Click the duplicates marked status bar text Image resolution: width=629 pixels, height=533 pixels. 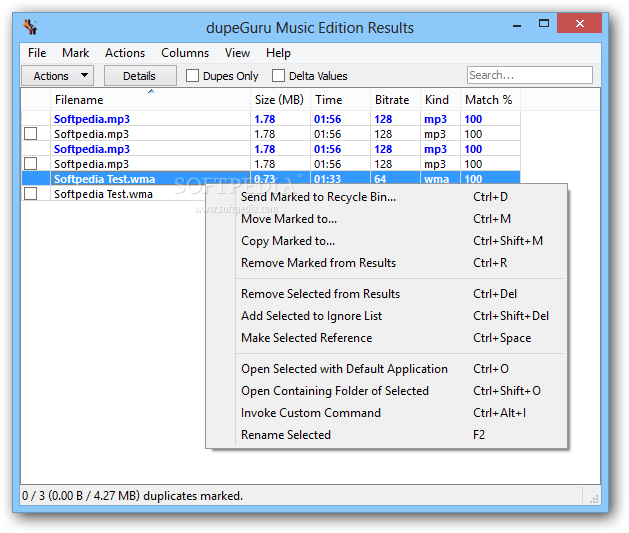[132, 496]
